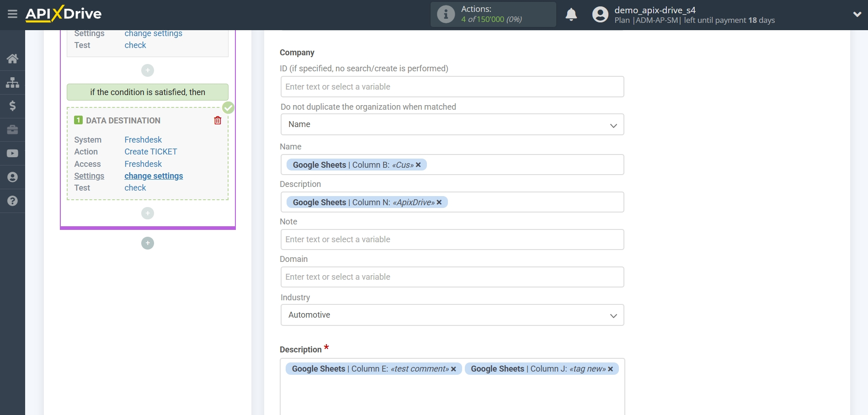Click the account avatar icon
Viewport: 868px width, 415px height.
tap(600, 15)
